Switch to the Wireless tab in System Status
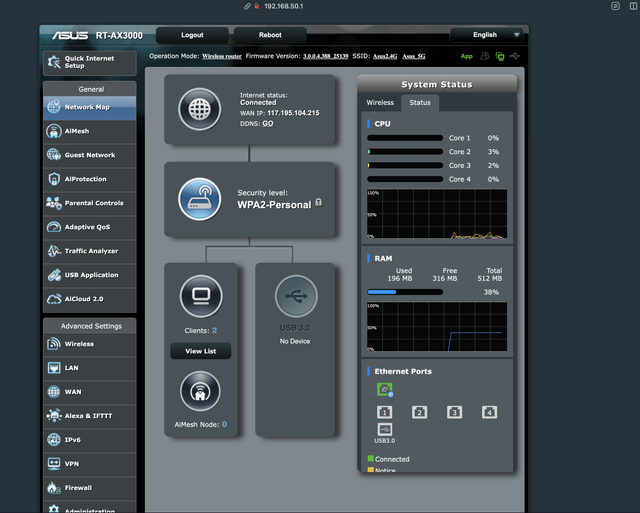Image resolution: width=640 pixels, height=513 pixels. 380,103
